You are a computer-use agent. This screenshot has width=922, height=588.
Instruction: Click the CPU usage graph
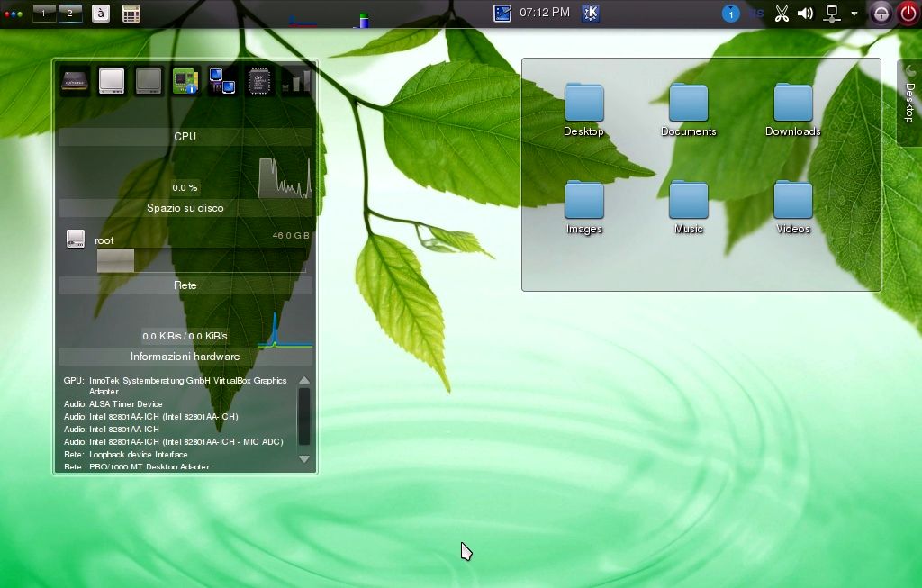pyautogui.click(x=285, y=177)
